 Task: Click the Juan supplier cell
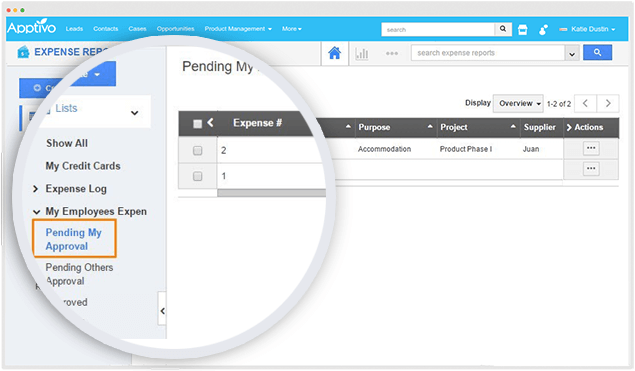coord(531,149)
